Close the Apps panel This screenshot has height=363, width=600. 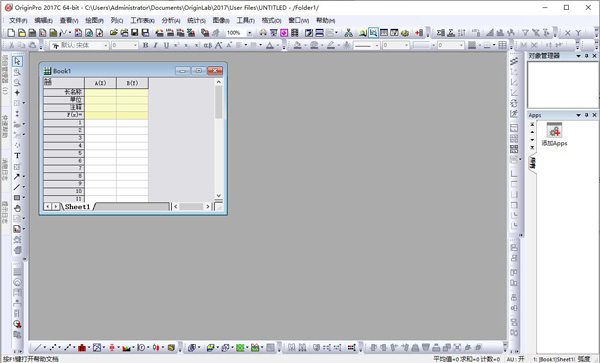click(x=595, y=115)
